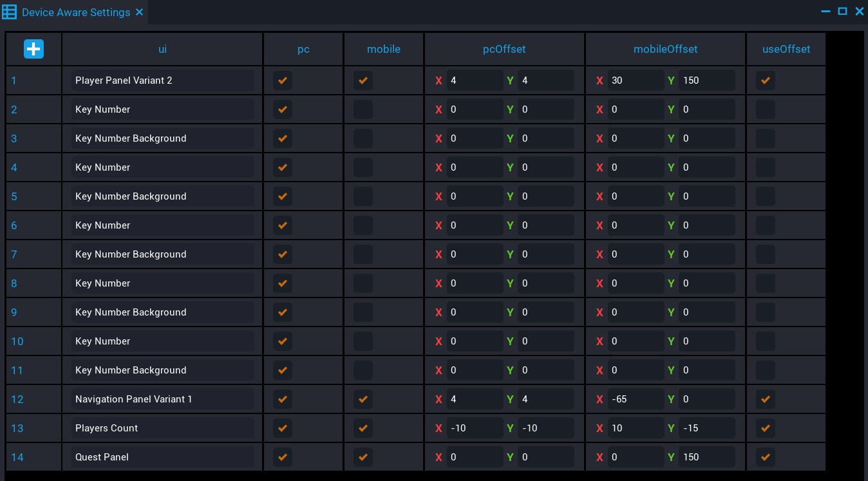Image resolution: width=868 pixels, height=481 pixels.
Task: Click the Navigation Panel Variant 1 field
Action: (162, 399)
